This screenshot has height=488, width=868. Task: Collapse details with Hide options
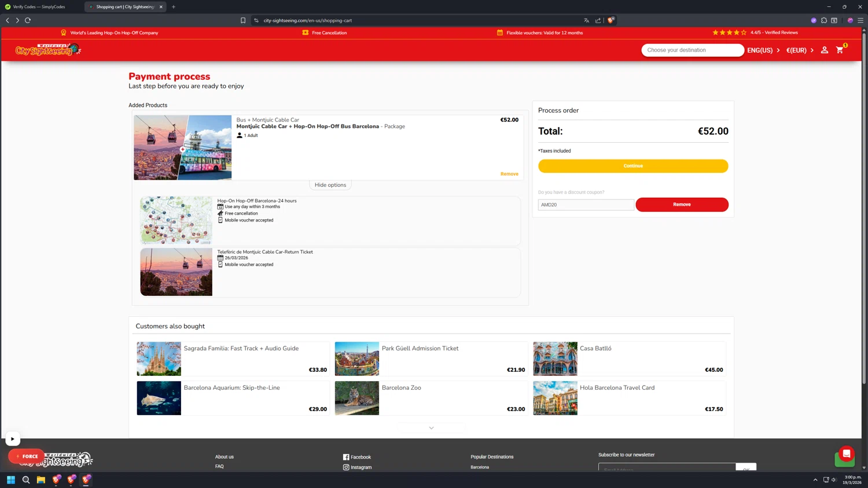(x=330, y=185)
